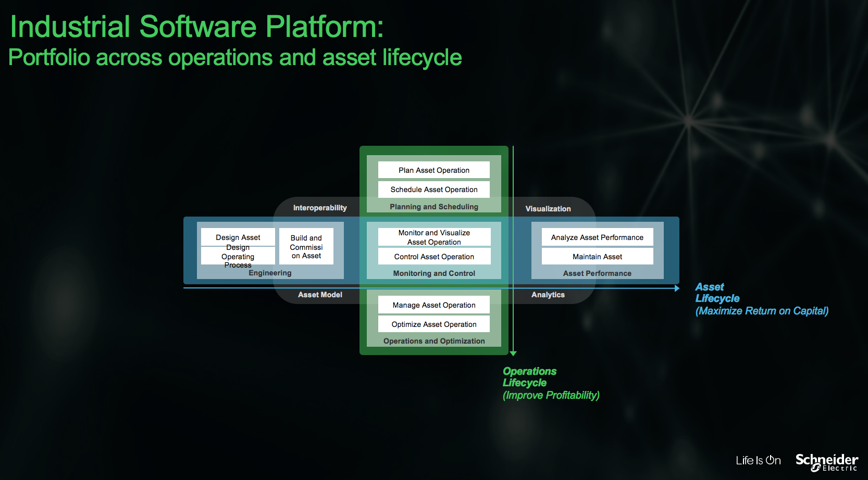Click the Planning and Scheduling label
868x480 pixels.
coord(434,207)
